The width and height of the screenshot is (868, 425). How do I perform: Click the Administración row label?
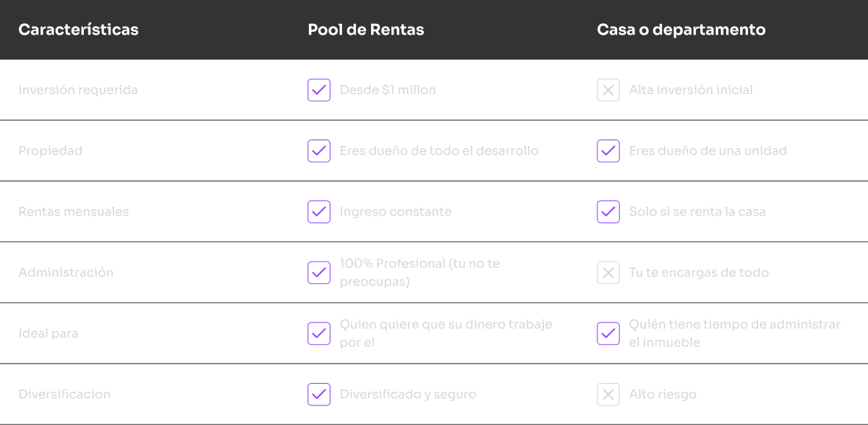[66, 272]
